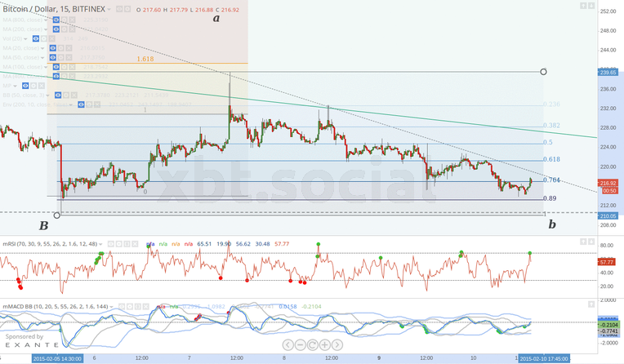
Task: Click the Fibonacci endpoint handle at 239.65
Action: [x=544, y=72]
